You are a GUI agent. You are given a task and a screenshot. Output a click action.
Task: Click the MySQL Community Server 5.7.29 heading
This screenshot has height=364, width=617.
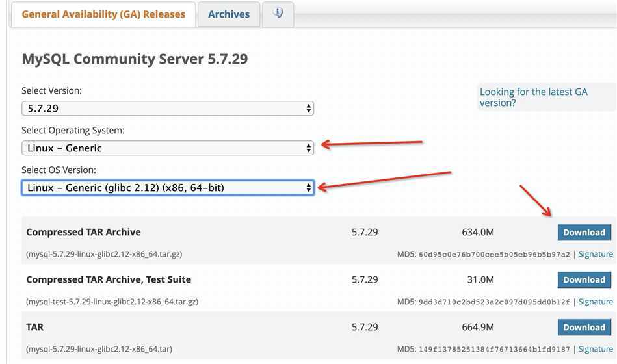coord(135,59)
